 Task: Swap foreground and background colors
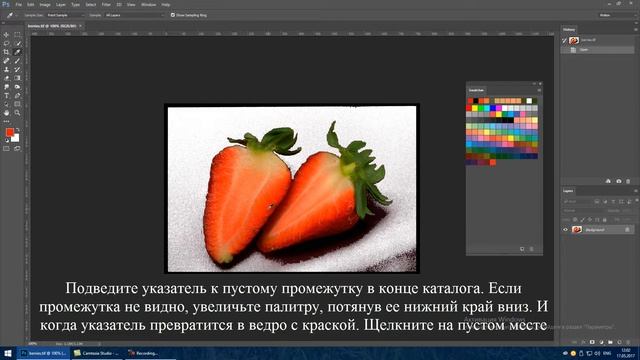[x=17, y=129]
